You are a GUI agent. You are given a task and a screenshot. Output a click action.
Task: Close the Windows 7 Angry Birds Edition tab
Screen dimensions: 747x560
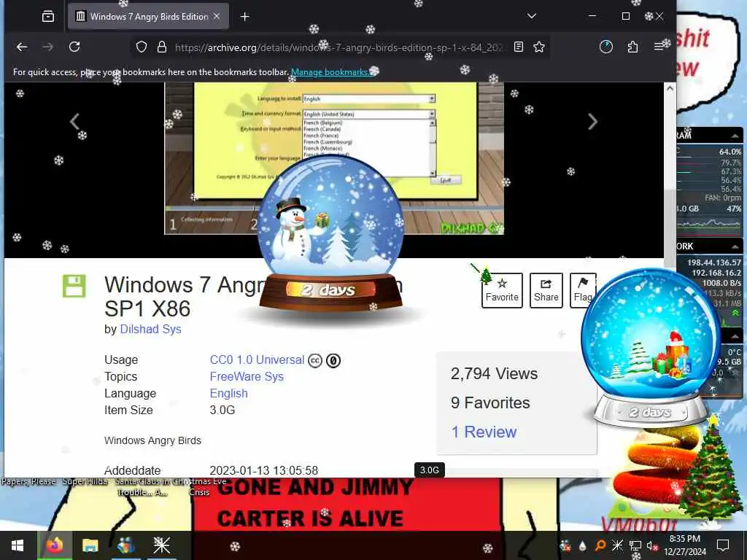(x=217, y=16)
